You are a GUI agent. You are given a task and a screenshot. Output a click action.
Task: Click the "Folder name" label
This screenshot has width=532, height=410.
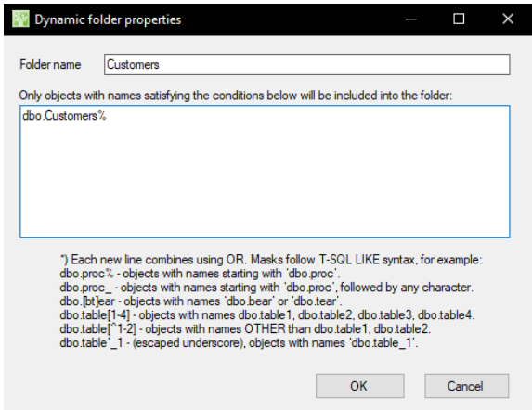coord(50,64)
